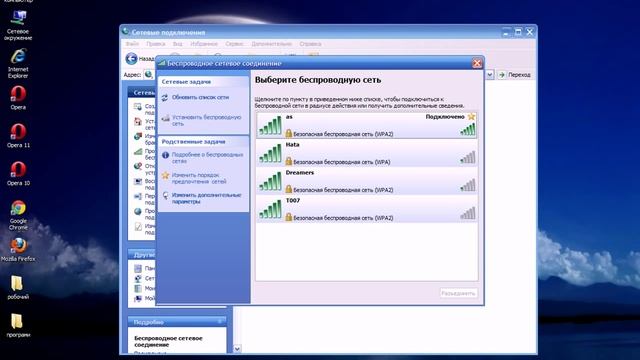Click the signal bars icon of network T007

(x=270, y=209)
